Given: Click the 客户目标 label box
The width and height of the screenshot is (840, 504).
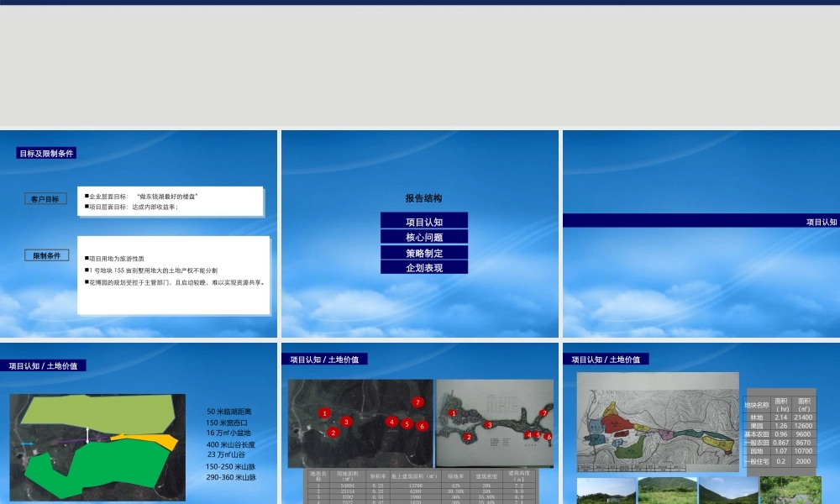Looking at the screenshot, I should coord(45,199).
